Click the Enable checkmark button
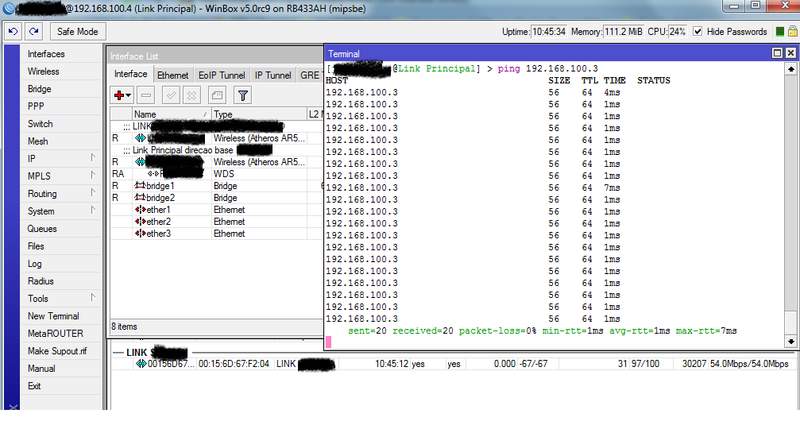Screen dimensions: 800x429 (x=170, y=95)
